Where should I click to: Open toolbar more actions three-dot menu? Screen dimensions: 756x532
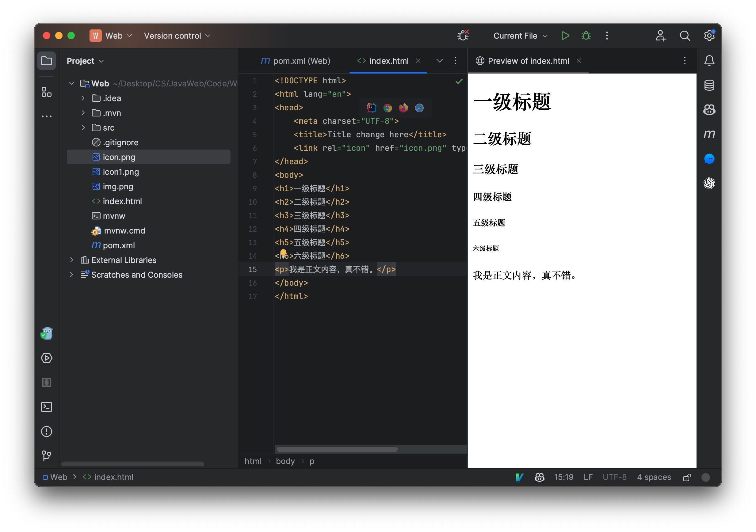pyautogui.click(x=607, y=36)
